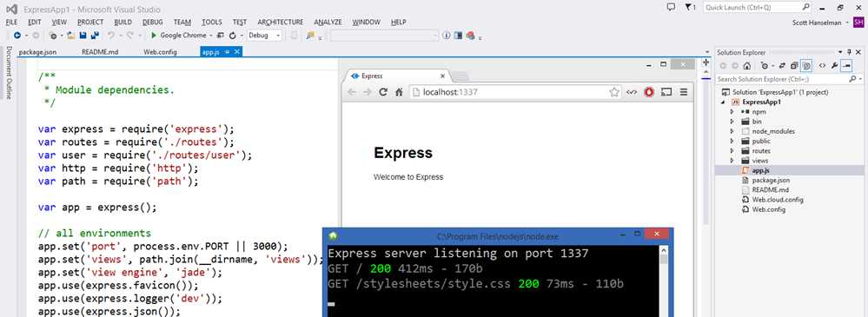Open the feedback speech bubble icon

(x=671, y=7)
